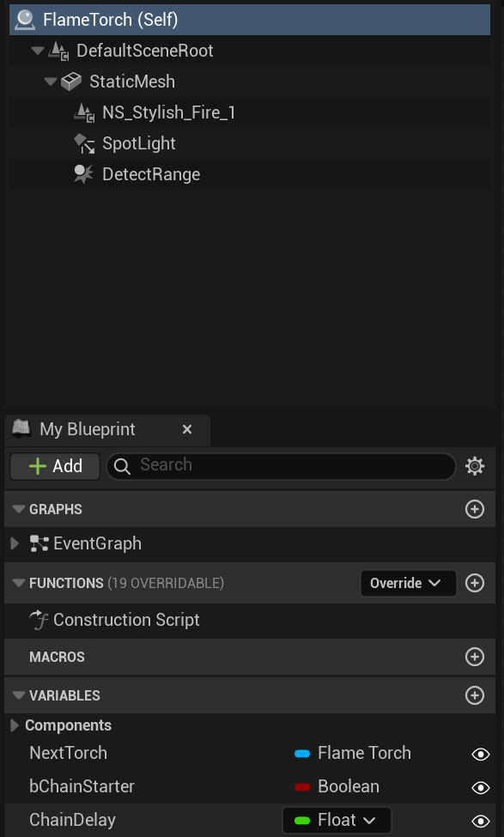Viewport: 504px width, 837px height.
Task: Toggle ChainDelay visibility eye icon
Action: click(x=481, y=821)
